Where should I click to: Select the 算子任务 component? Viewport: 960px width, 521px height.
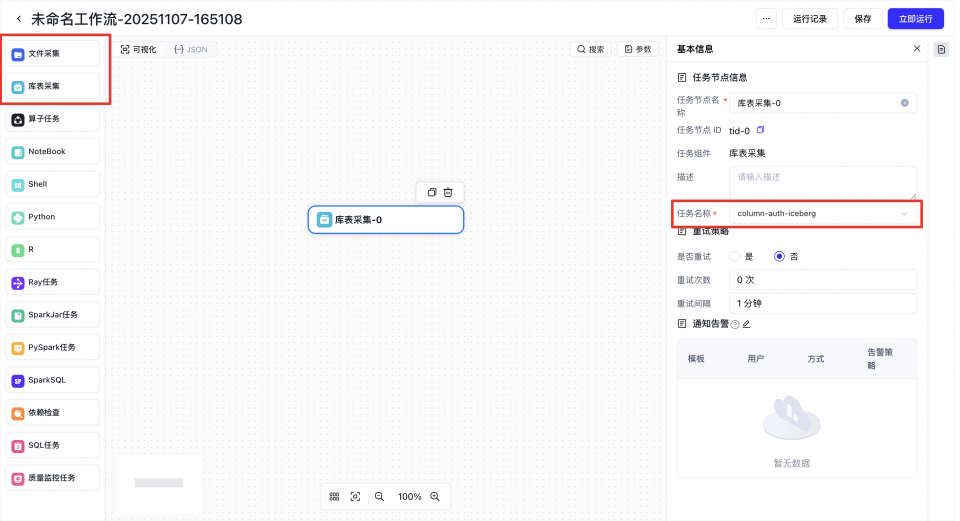pos(53,119)
